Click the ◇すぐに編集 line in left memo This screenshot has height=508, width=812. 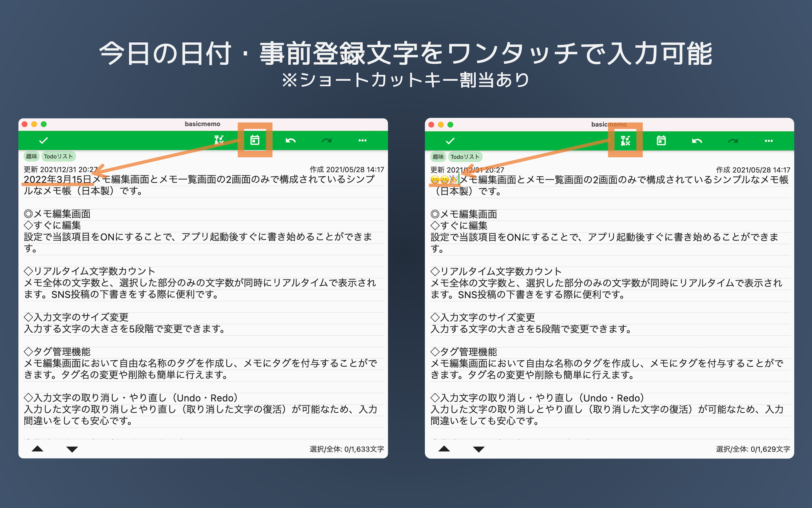pos(52,225)
